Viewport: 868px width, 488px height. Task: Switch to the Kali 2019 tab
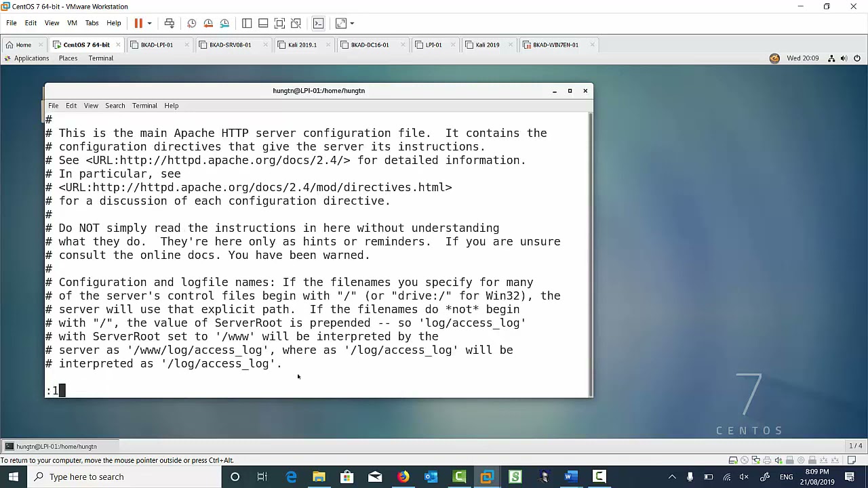click(487, 45)
